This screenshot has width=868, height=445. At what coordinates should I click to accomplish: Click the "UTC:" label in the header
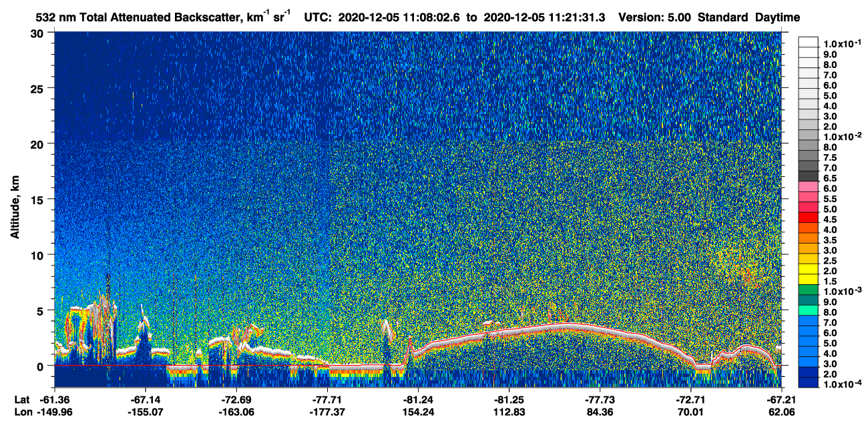point(318,18)
